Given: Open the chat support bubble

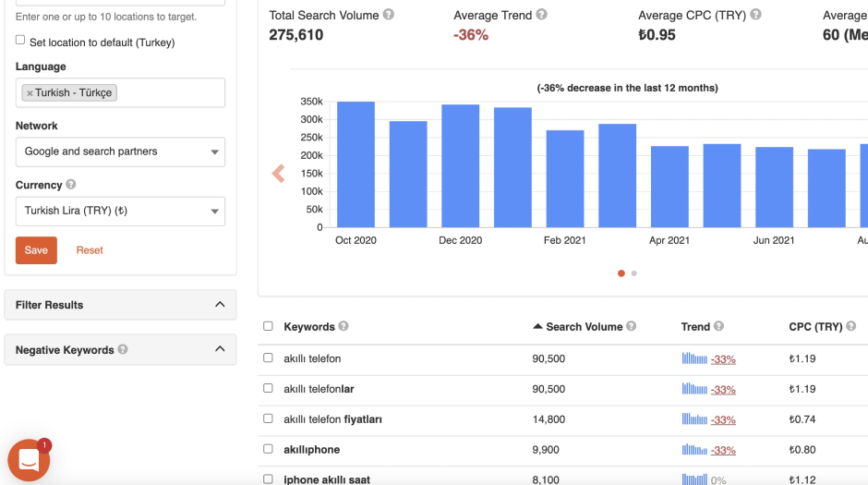Looking at the screenshot, I should pyautogui.click(x=29, y=459).
